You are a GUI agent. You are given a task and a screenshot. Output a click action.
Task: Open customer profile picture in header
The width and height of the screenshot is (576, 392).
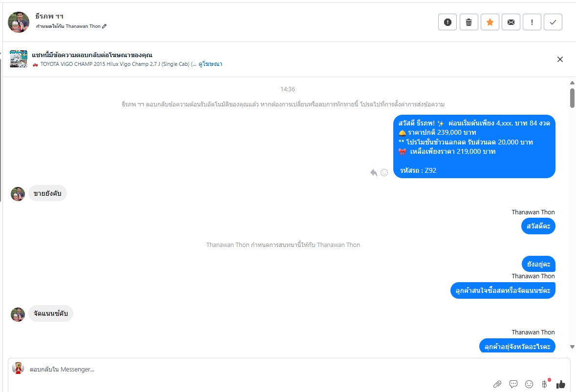click(x=19, y=22)
